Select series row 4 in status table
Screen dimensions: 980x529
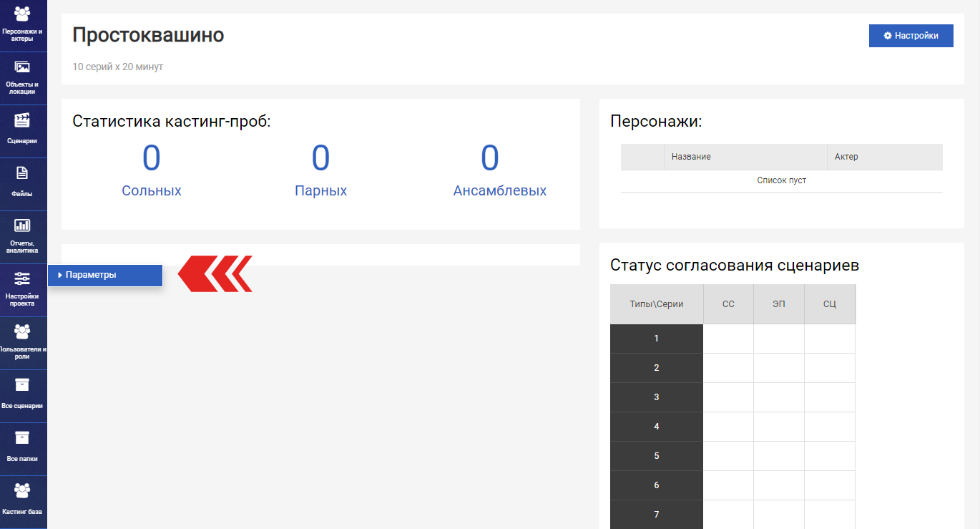(x=657, y=427)
